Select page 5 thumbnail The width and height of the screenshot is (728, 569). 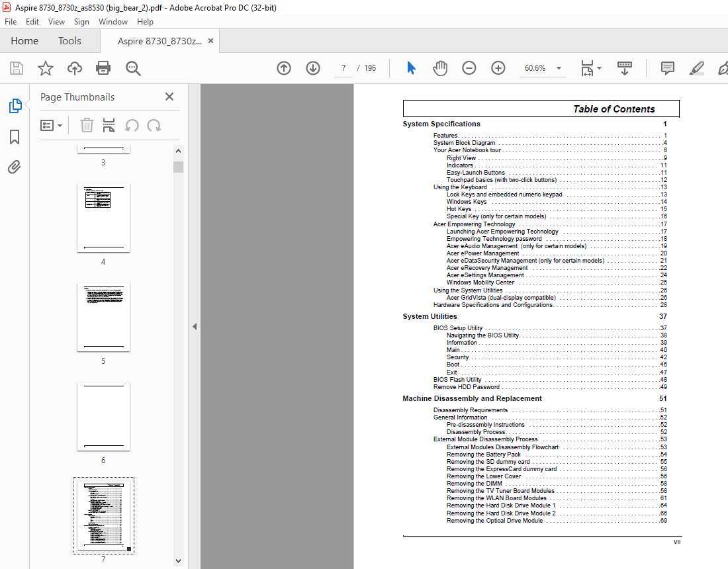[103, 318]
